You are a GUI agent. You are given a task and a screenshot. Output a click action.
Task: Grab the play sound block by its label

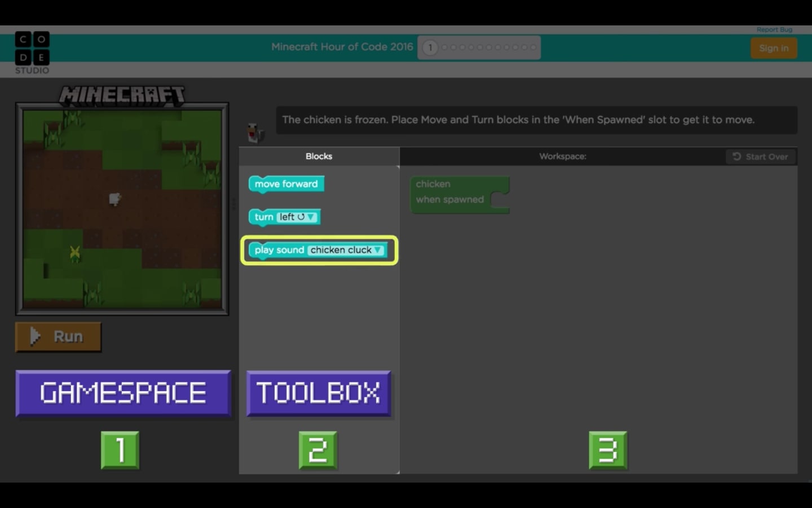pos(279,250)
